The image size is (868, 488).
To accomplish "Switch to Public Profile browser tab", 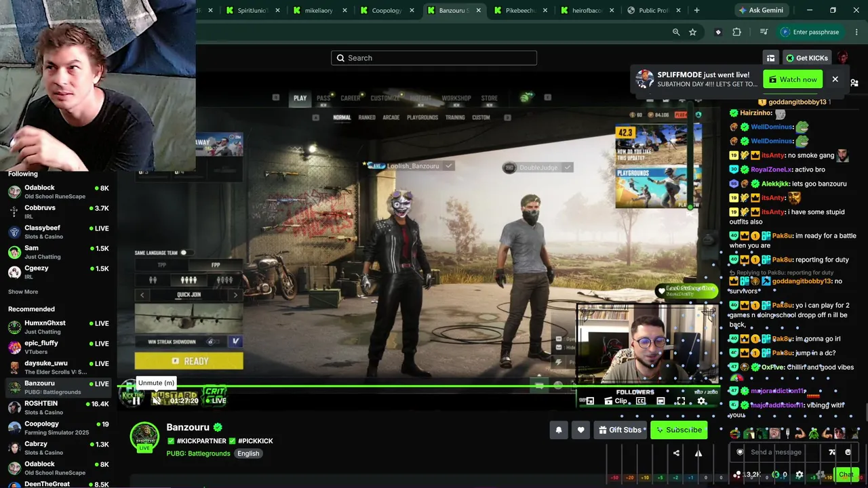I will coord(655,10).
